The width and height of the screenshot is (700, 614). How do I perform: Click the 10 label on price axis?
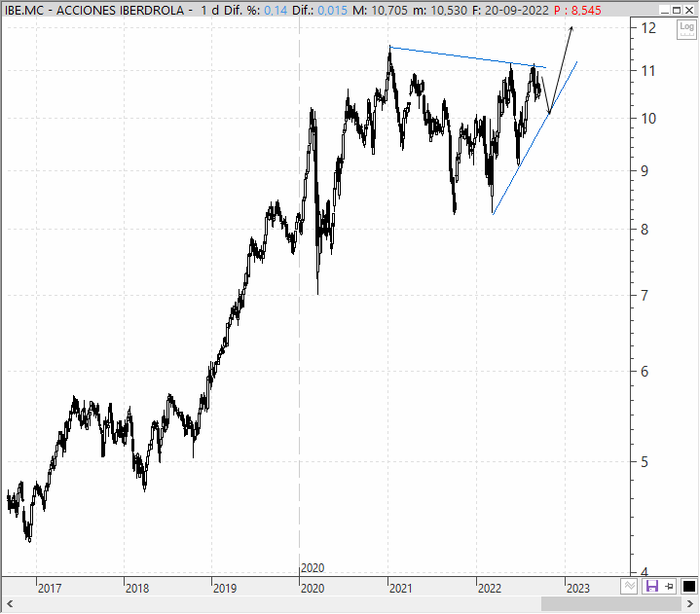coord(648,119)
